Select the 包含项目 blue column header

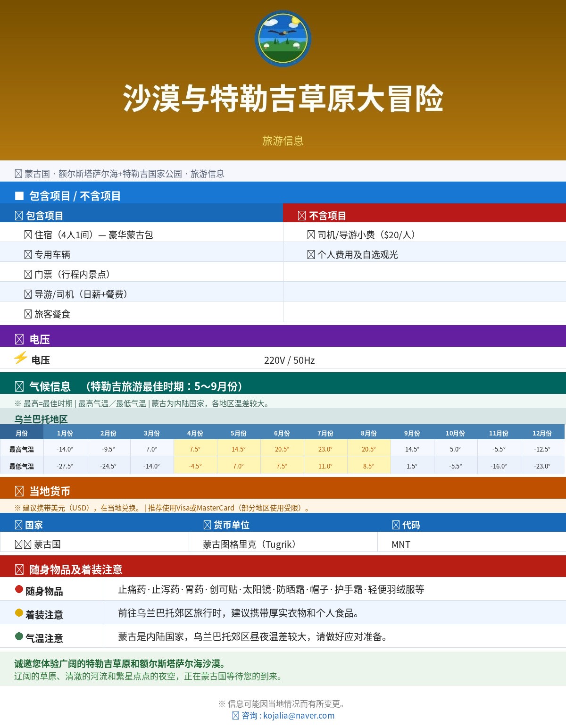141,213
